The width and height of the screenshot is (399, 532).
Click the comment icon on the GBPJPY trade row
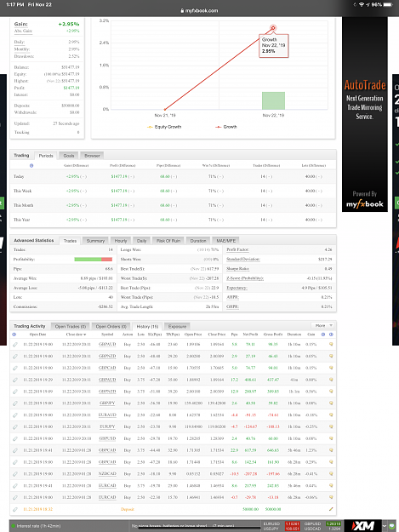click(331, 403)
